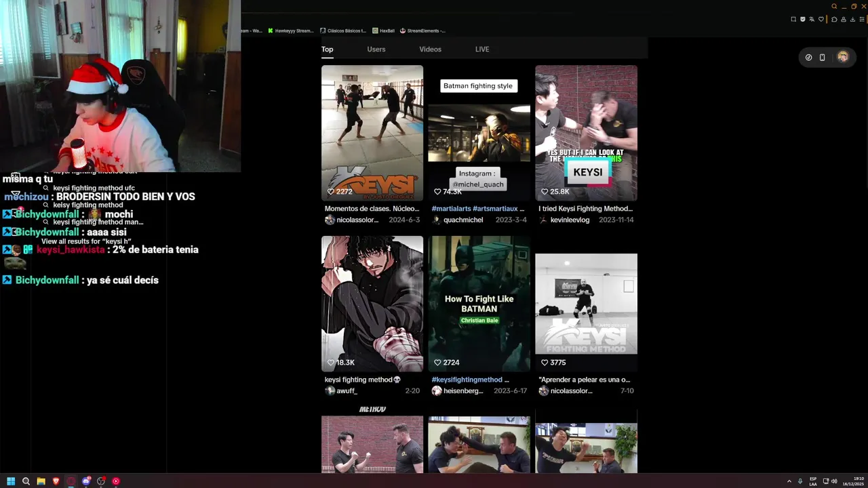Open the clock showing 16/12/2025
The width and height of the screenshot is (868, 488).
854,481
